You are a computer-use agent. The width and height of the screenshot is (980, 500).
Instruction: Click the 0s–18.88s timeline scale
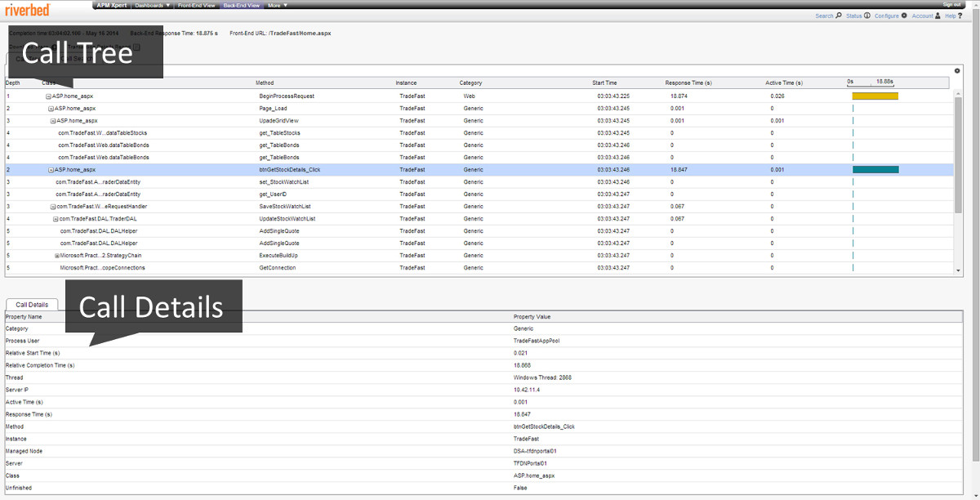[871, 83]
